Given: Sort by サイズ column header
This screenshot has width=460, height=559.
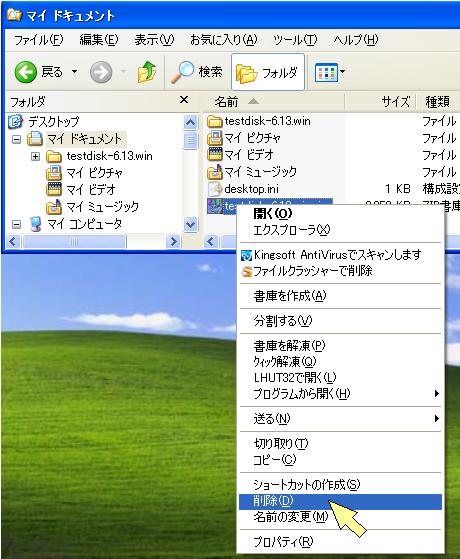Looking at the screenshot, I should point(380,102).
